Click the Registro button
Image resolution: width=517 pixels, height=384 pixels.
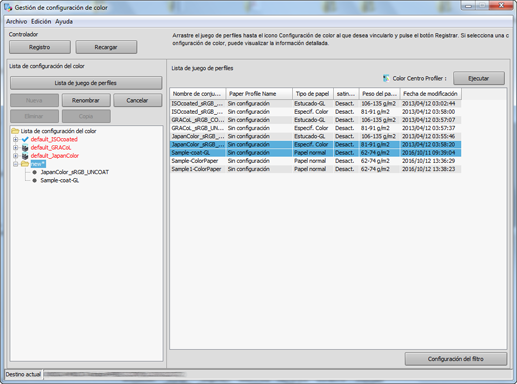pyautogui.click(x=40, y=47)
